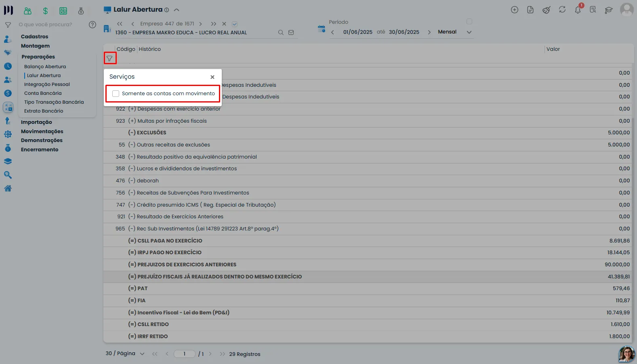This screenshot has width=637, height=364.
Task: Jump to the last company with double arrow
Action: 214,24
